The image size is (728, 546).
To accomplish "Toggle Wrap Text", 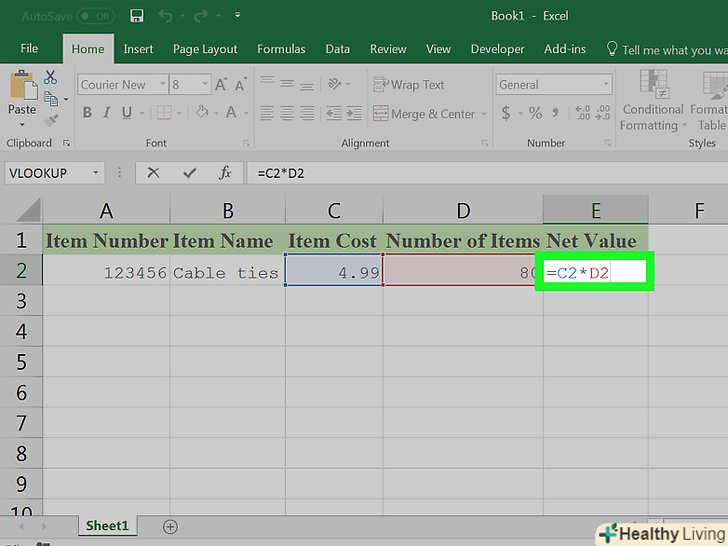I will (x=409, y=85).
